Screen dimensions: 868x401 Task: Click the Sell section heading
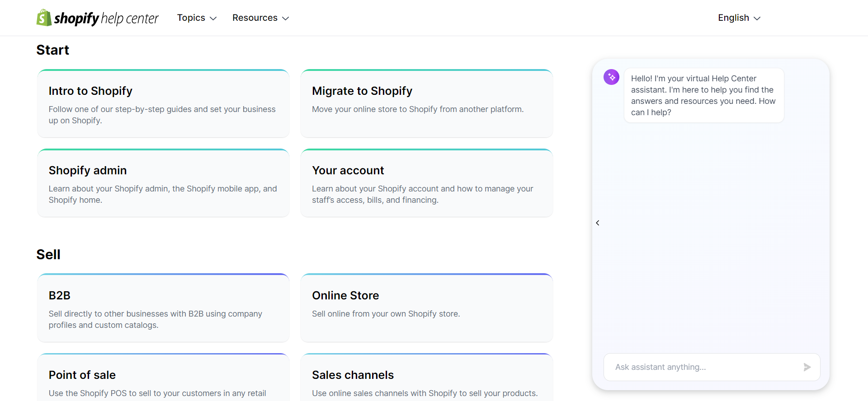pos(48,254)
